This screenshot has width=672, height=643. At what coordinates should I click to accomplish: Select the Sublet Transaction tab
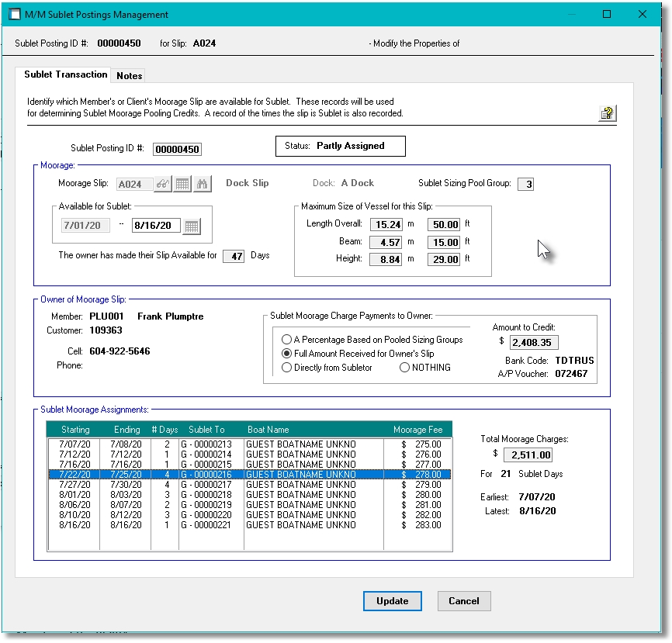[x=64, y=74]
